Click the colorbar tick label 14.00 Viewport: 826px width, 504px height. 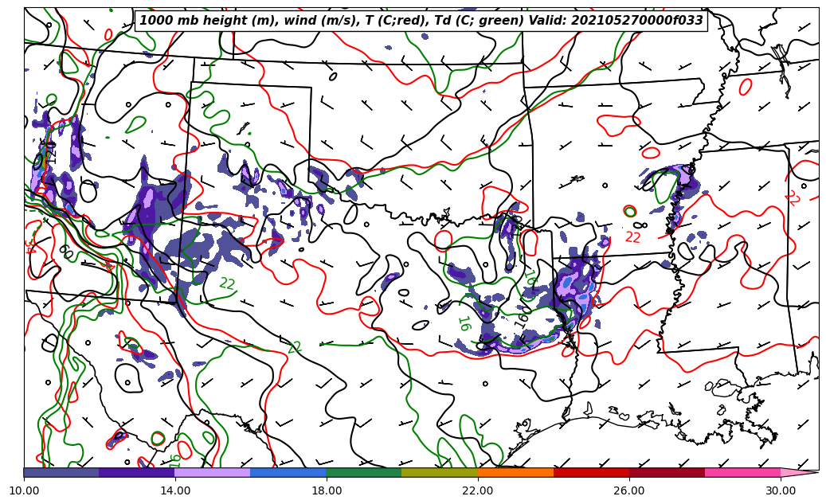(175, 490)
